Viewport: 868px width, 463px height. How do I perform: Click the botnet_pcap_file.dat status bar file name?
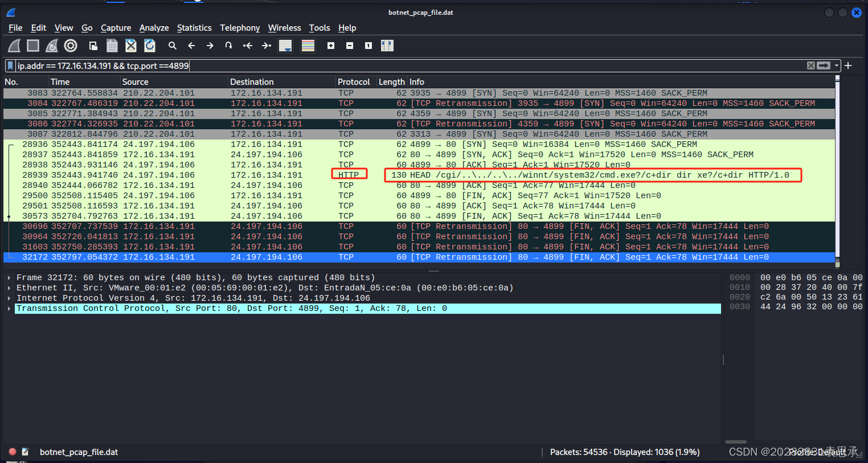coord(79,452)
